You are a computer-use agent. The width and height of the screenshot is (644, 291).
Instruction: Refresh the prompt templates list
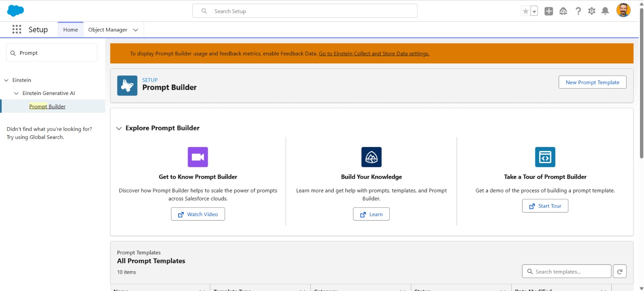pyautogui.click(x=620, y=272)
